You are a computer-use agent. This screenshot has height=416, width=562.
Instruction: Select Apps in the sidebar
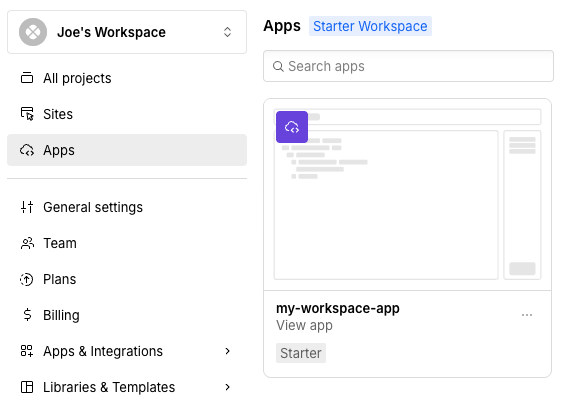tap(127, 150)
